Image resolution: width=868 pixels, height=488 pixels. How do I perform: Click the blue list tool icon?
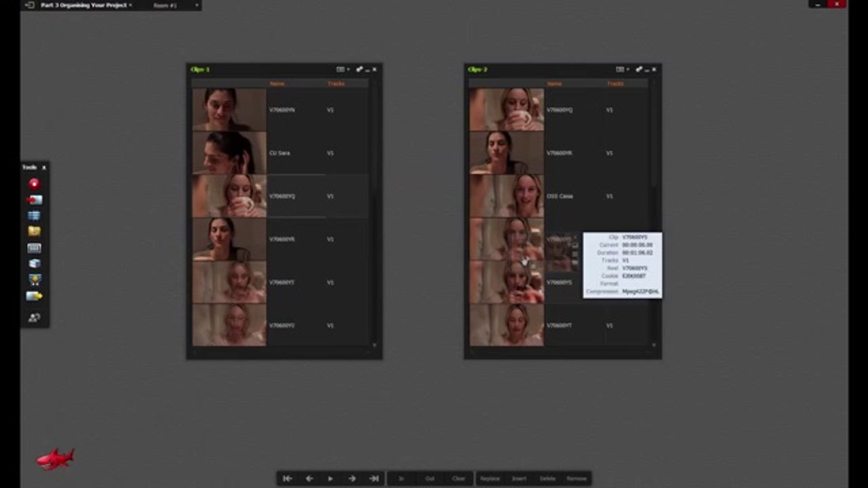[34, 216]
